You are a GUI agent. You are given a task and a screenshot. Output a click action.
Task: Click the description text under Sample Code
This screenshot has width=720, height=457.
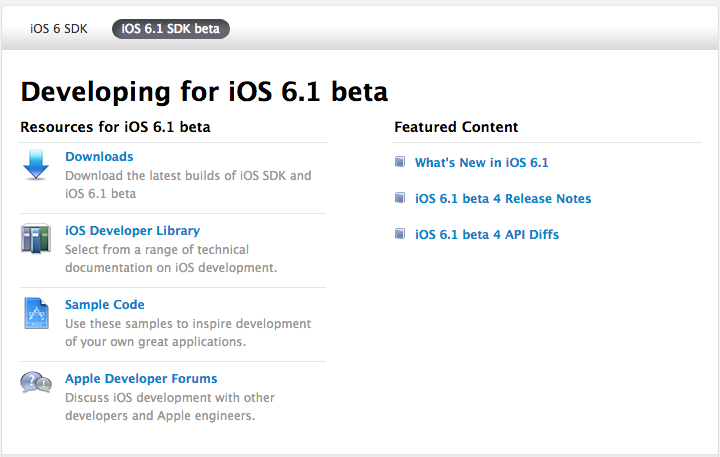tap(187, 333)
